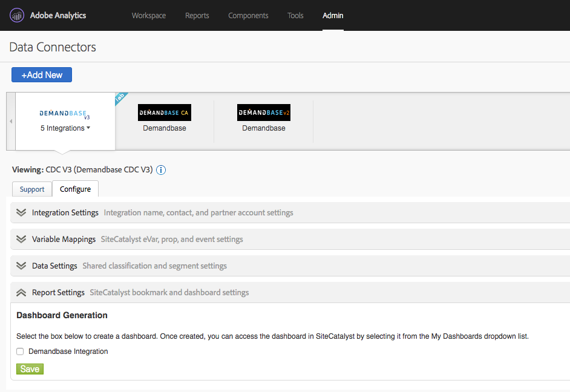Click the Demandbase label under v2 logo
The width and height of the screenshot is (570, 392).
tap(264, 128)
